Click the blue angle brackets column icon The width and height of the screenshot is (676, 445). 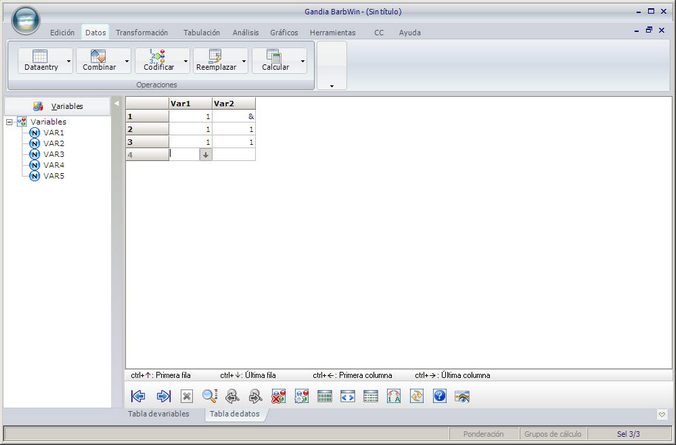[x=347, y=396]
